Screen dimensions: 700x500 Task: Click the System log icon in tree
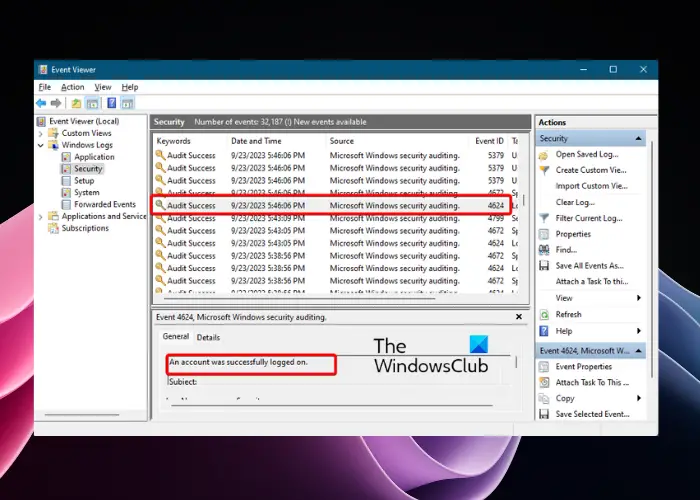click(66, 193)
